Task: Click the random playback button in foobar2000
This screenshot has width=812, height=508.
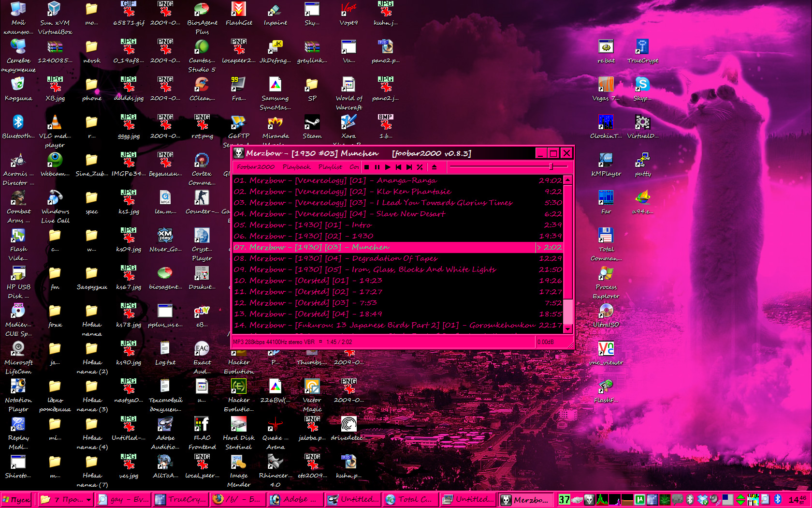Action: pyautogui.click(x=420, y=167)
